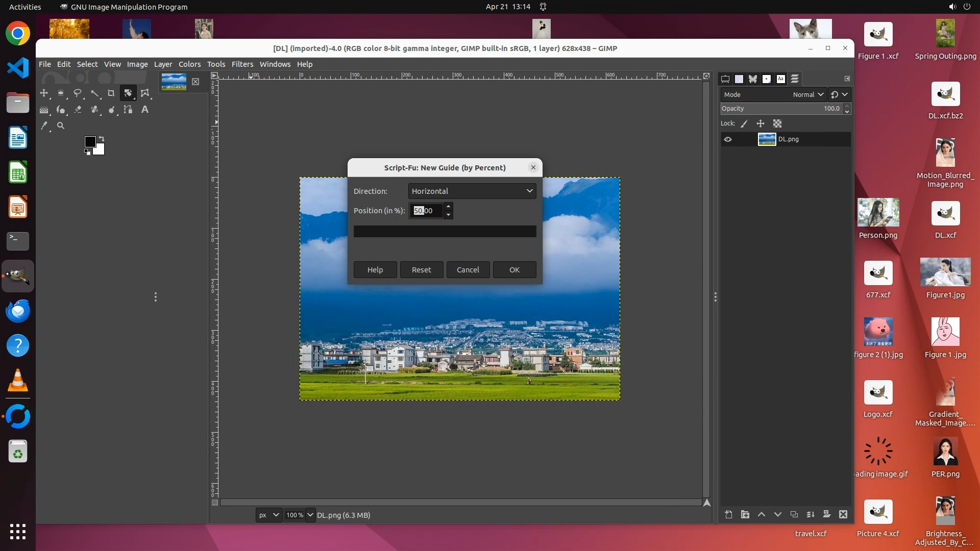The height and width of the screenshot is (551, 980).
Task: Open the Filters menu
Action: (x=242, y=64)
